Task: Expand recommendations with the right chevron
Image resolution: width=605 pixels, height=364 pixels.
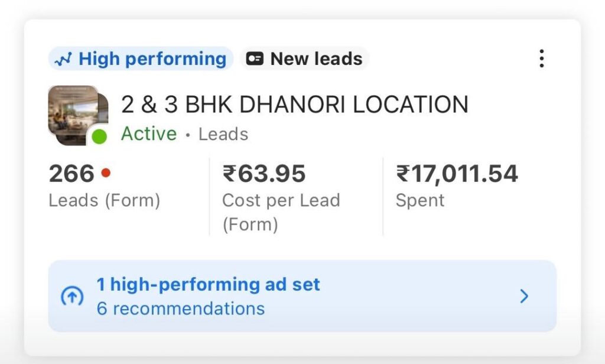Action: [523, 296]
